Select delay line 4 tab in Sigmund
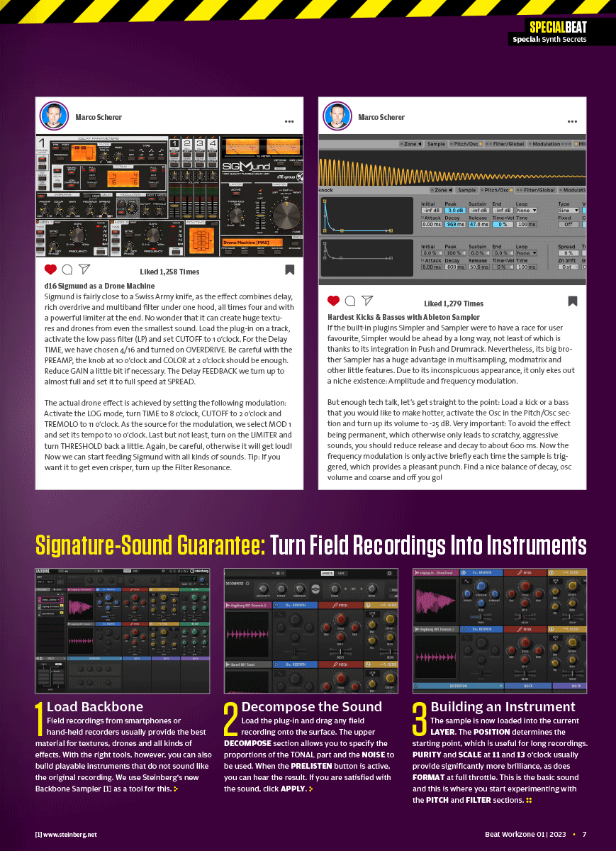Screen dimensions: 616x851 click(213, 143)
